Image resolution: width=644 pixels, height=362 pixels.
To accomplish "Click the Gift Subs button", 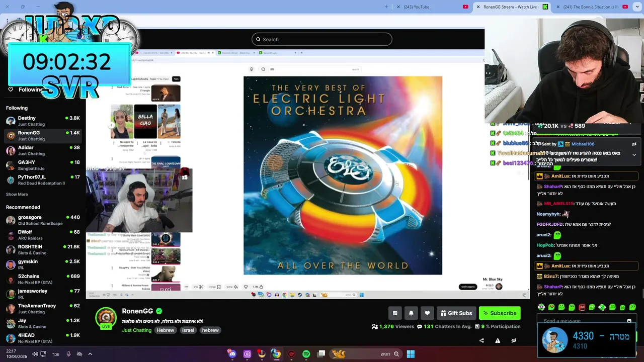I will [x=456, y=313].
